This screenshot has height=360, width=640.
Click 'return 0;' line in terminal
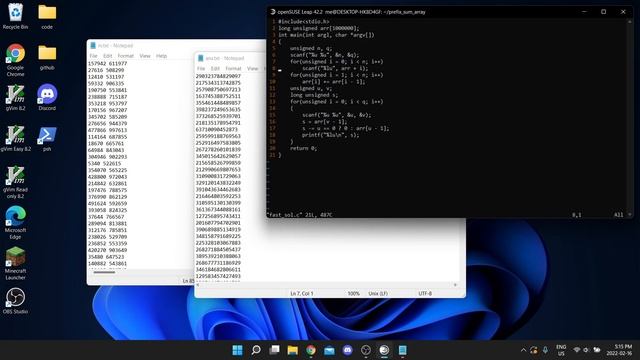point(303,149)
